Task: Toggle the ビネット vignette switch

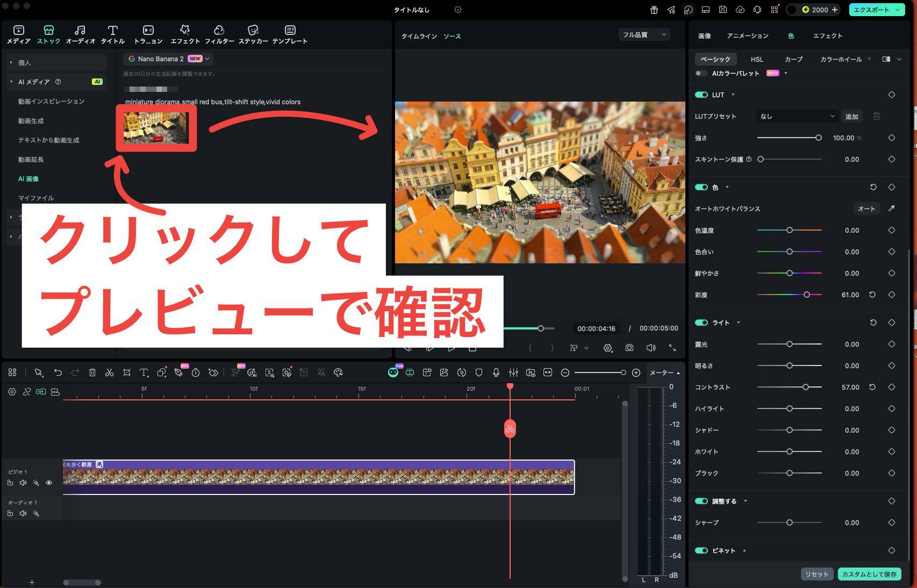Action: click(x=701, y=550)
